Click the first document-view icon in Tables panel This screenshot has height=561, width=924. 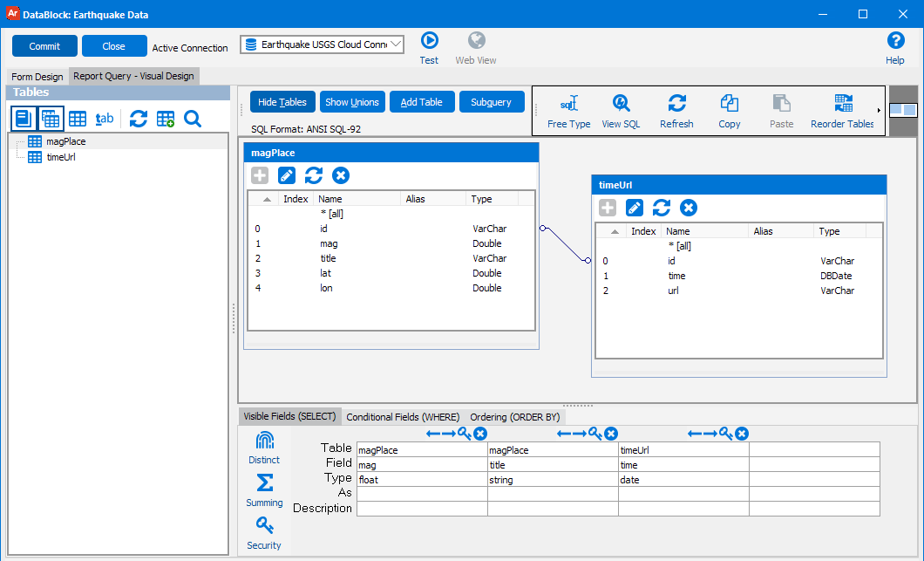24,119
